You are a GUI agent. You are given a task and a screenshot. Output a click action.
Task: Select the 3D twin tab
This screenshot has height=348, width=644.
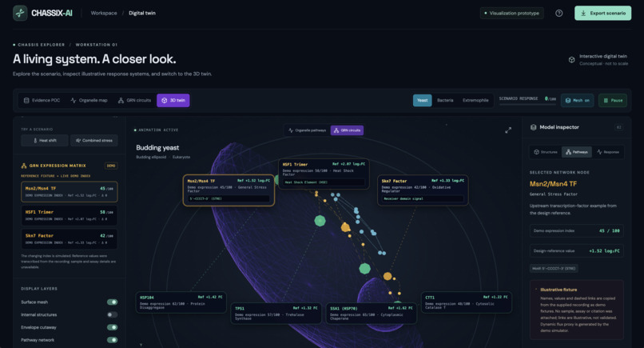173,100
